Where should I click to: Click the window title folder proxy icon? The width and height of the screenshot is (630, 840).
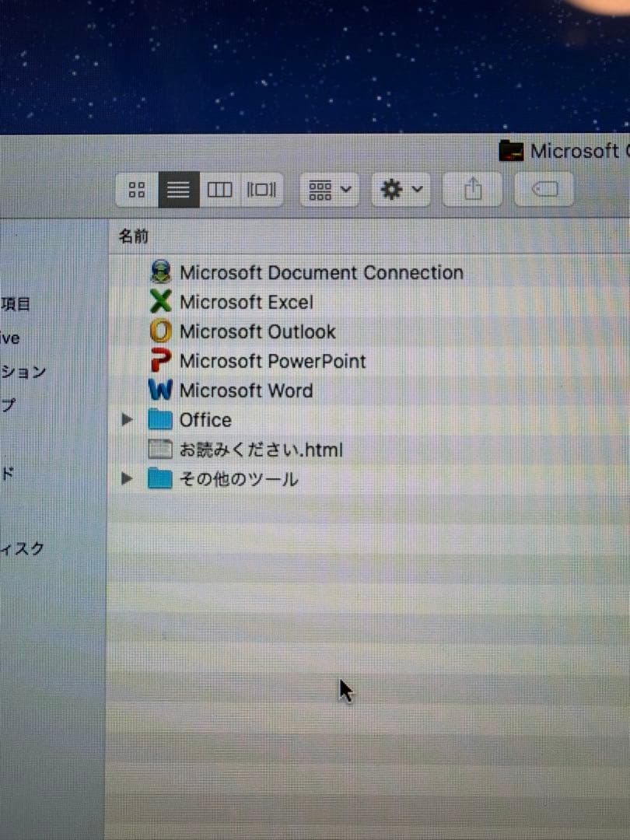[511, 151]
